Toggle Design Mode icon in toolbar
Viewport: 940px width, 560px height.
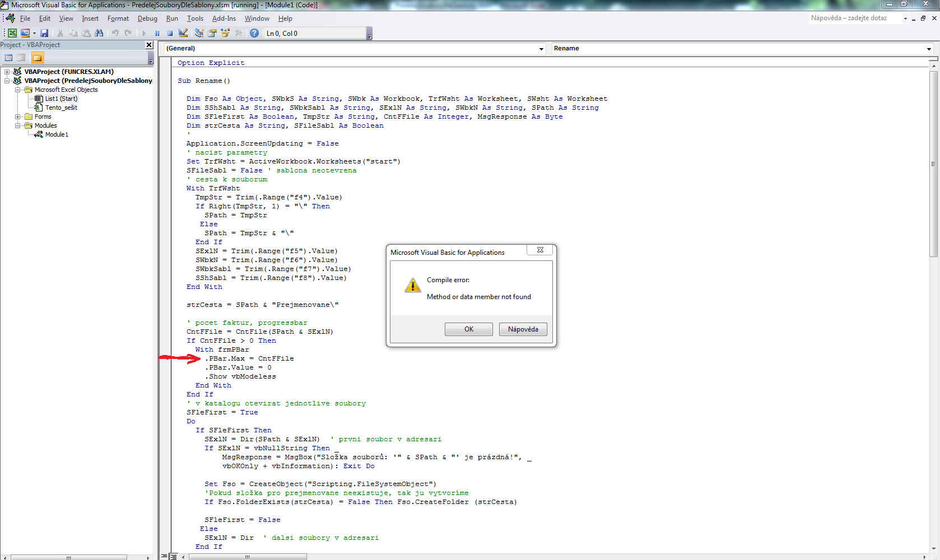[183, 34]
